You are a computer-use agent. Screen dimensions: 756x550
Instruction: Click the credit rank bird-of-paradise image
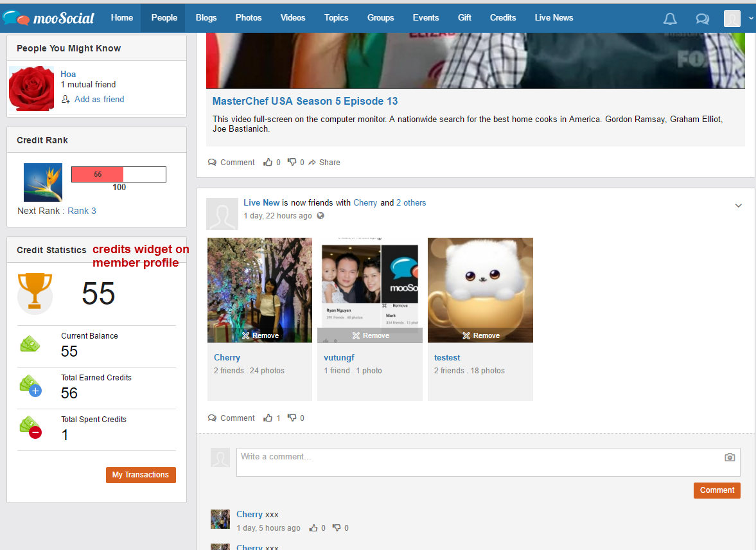pos(43,182)
